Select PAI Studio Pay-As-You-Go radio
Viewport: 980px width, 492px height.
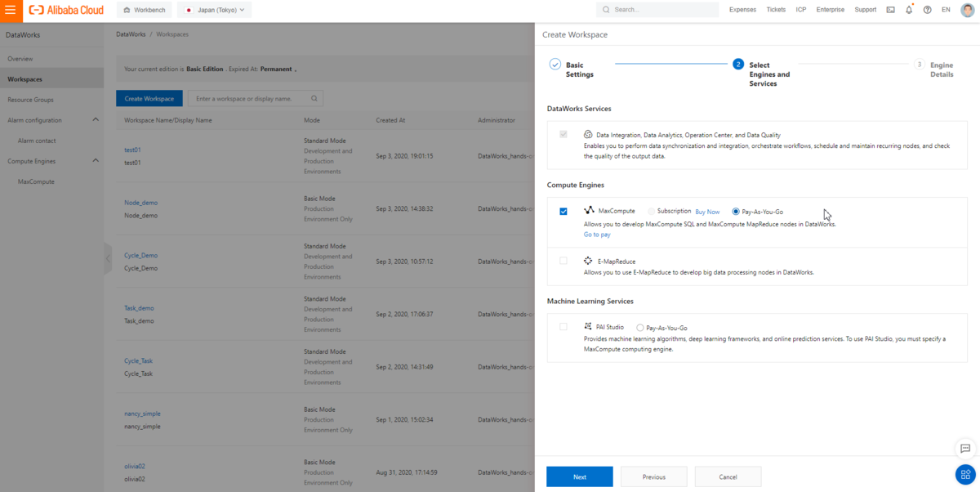point(640,328)
